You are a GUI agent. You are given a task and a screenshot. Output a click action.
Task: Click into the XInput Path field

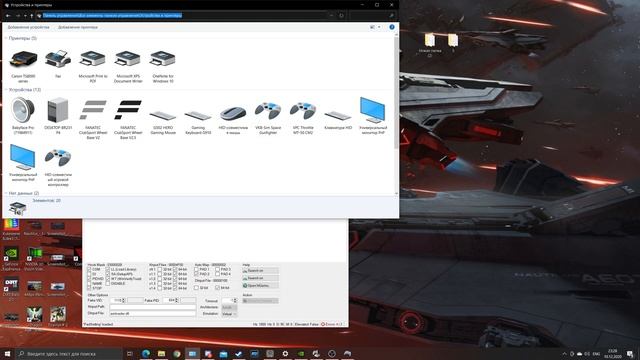(153, 307)
